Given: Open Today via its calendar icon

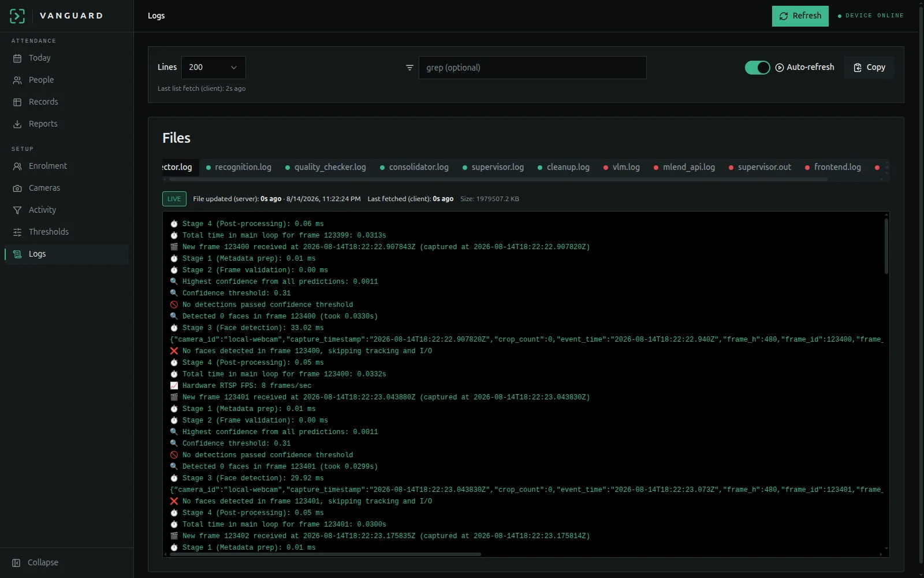Looking at the screenshot, I should click(x=17, y=58).
